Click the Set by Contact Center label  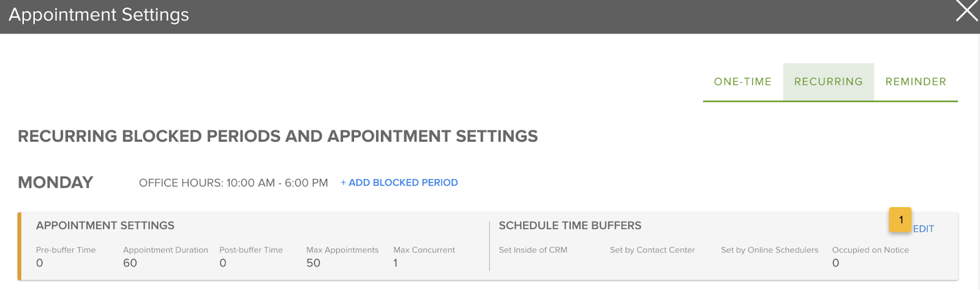point(652,250)
